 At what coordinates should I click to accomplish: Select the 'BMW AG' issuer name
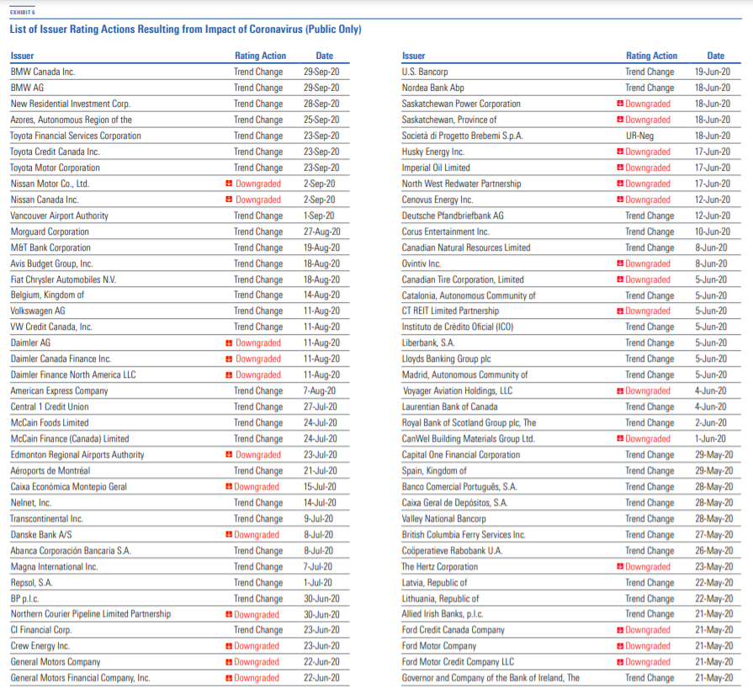[27, 87]
